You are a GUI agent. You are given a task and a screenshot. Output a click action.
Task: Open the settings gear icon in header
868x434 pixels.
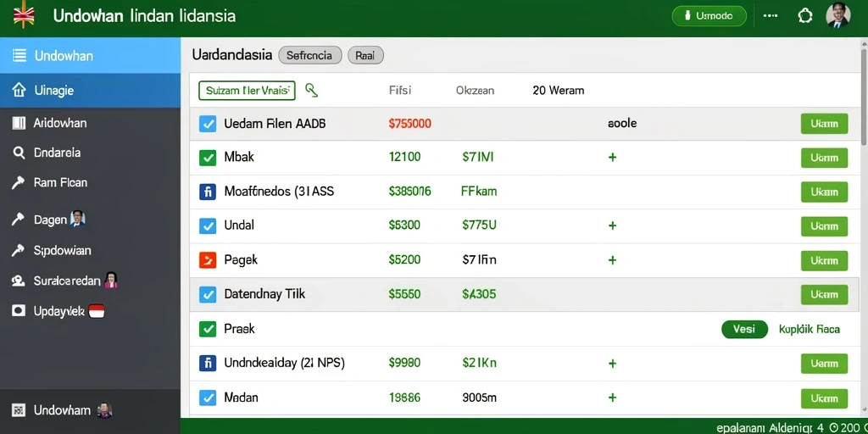[805, 16]
